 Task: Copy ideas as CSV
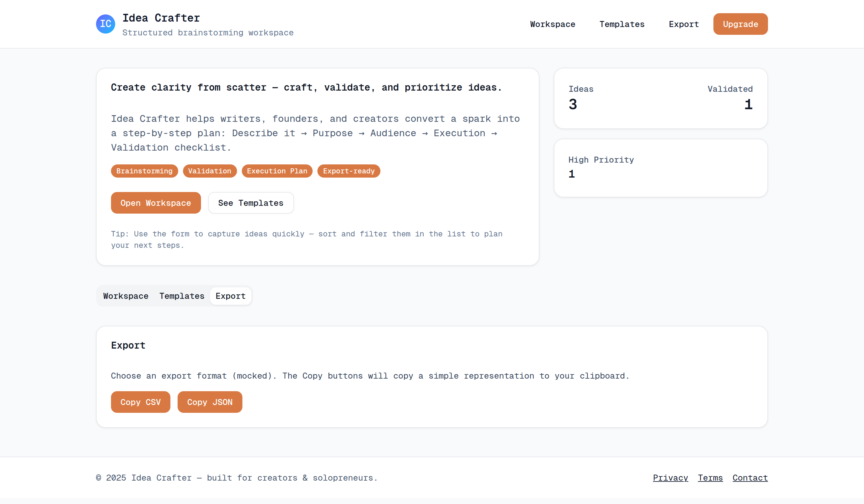click(140, 402)
